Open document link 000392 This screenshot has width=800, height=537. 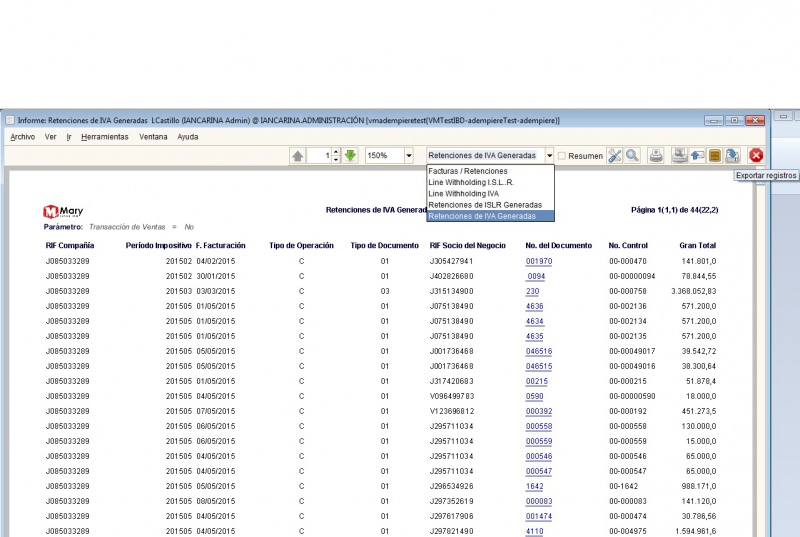539,411
